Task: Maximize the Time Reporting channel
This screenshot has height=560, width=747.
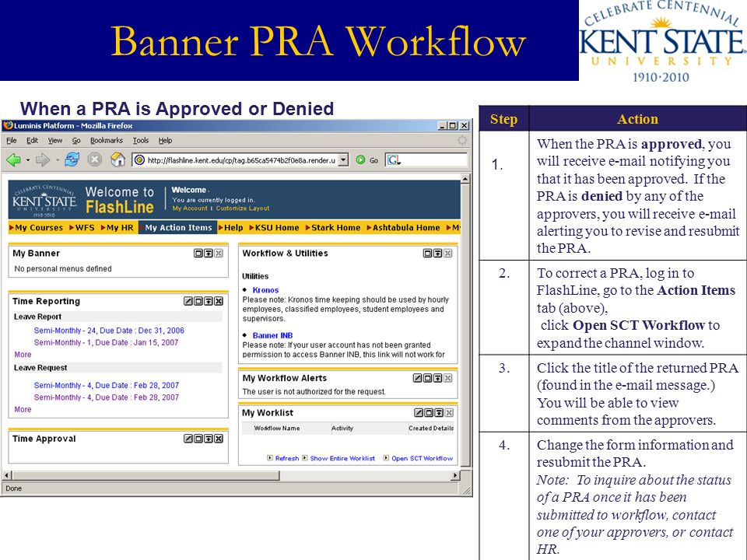Action: pyautogui.click(x=198, y=301)
